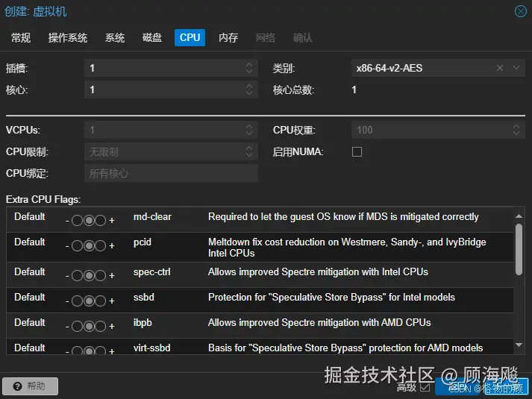Turn on the ibpb flag (right radio)
This screenshot has width=532, height=399.
(100, 326)
